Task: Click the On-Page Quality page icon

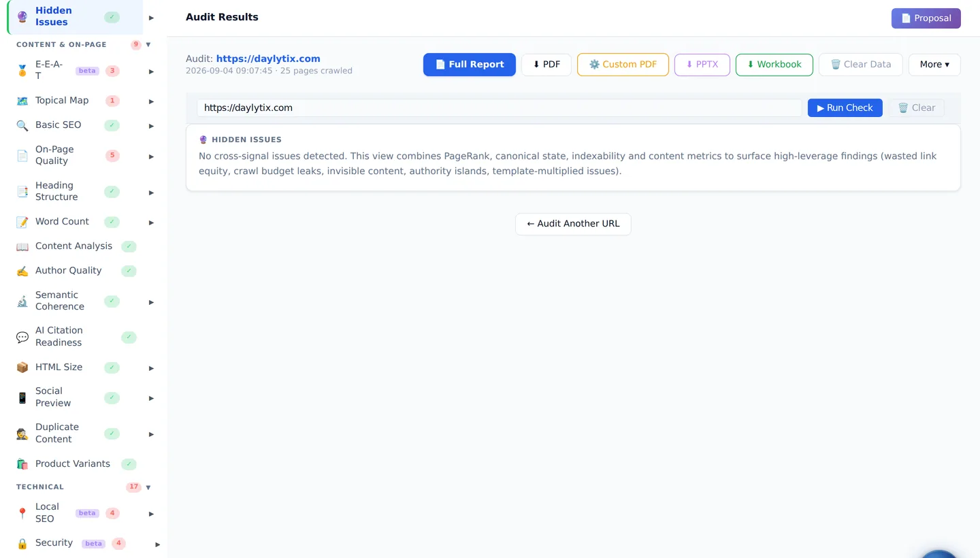Action: (22, 156)
